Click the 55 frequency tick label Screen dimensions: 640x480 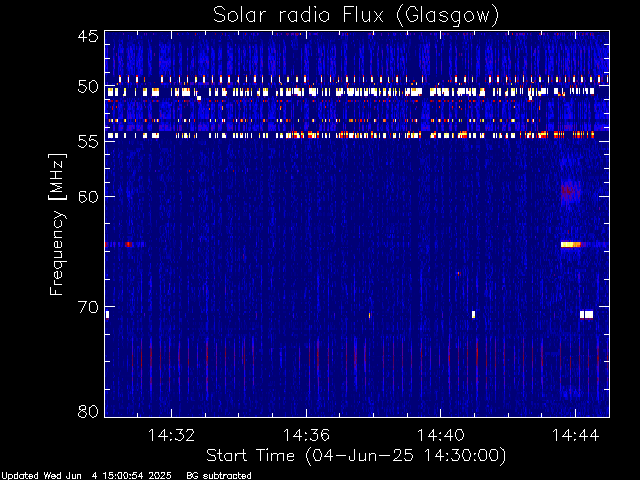(x=88, y=142)
